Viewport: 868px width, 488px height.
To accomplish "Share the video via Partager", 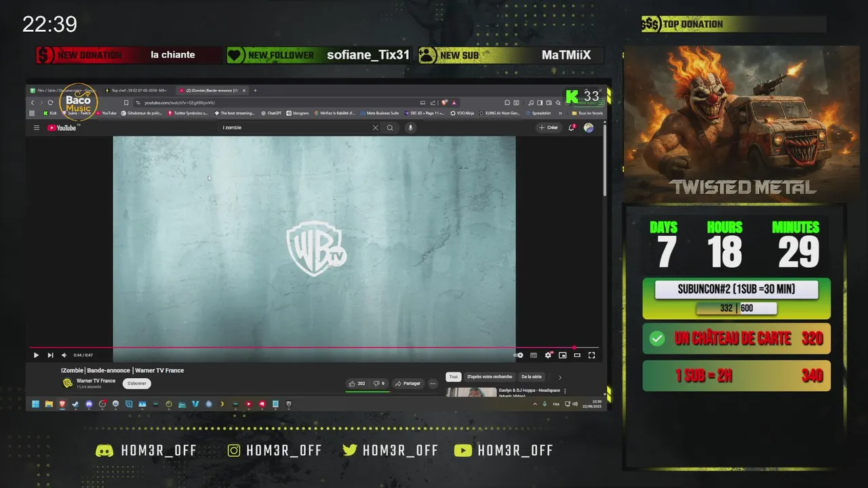I will pyautogui.click(x=408, y=384).
